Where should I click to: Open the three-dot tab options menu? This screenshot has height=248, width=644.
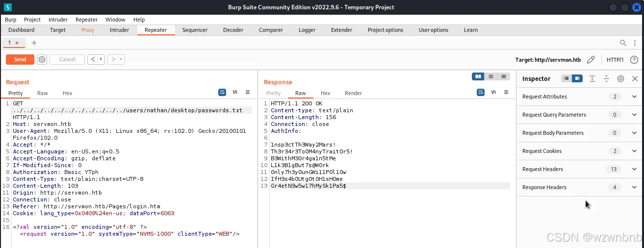(x=635, y=43)
